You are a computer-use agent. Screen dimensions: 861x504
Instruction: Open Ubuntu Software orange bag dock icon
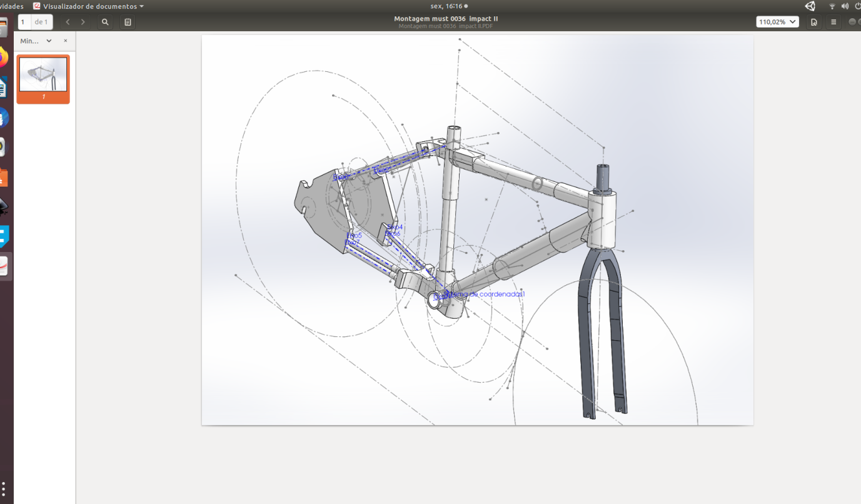coord(3,178)
